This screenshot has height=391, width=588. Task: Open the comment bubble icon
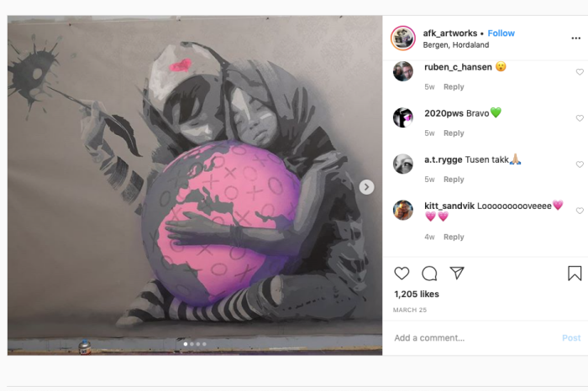click(x=429, y=274)
